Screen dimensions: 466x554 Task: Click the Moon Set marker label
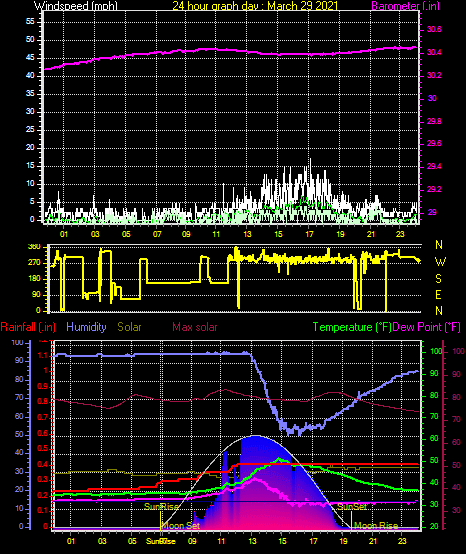coord(180,525)
